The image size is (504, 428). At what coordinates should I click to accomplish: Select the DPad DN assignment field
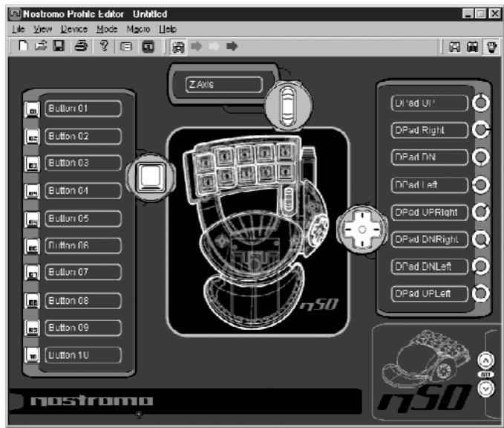pyautogui.click(x=430, y=157)
